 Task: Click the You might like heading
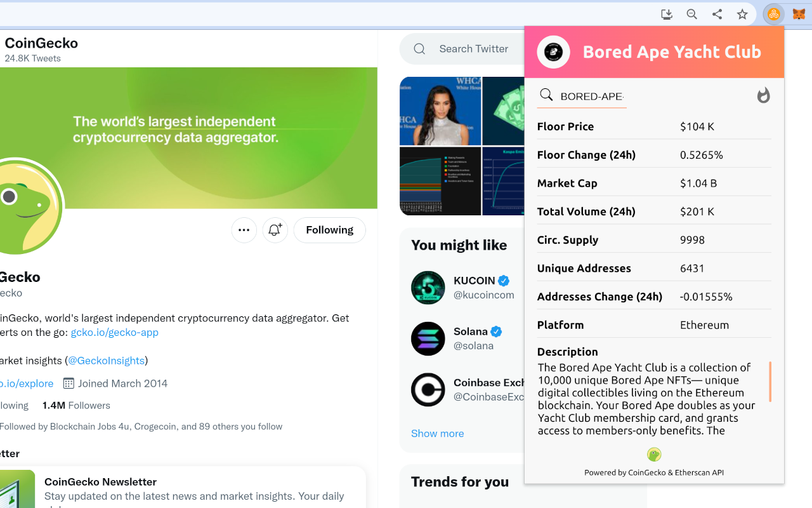[x=459, y=245]
